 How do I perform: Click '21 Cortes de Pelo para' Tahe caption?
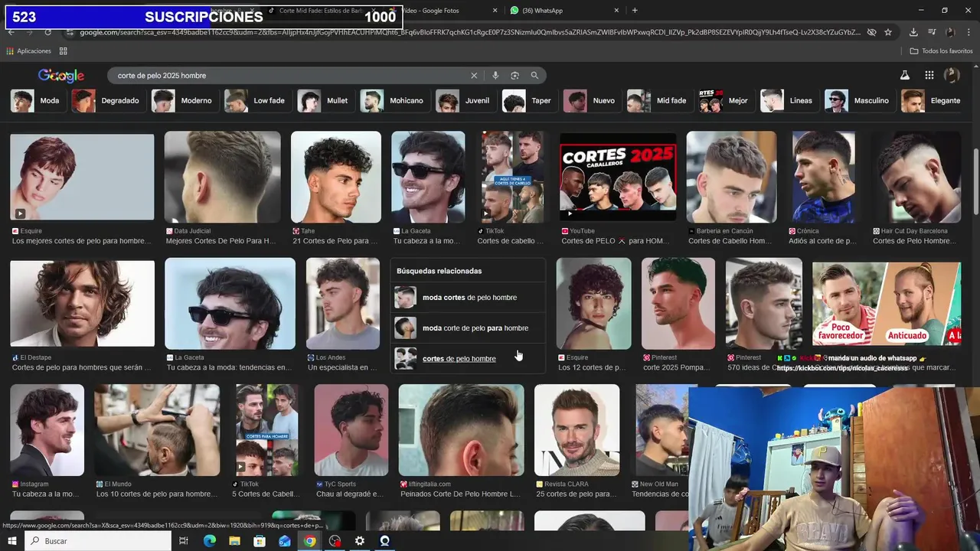[335, 241]
